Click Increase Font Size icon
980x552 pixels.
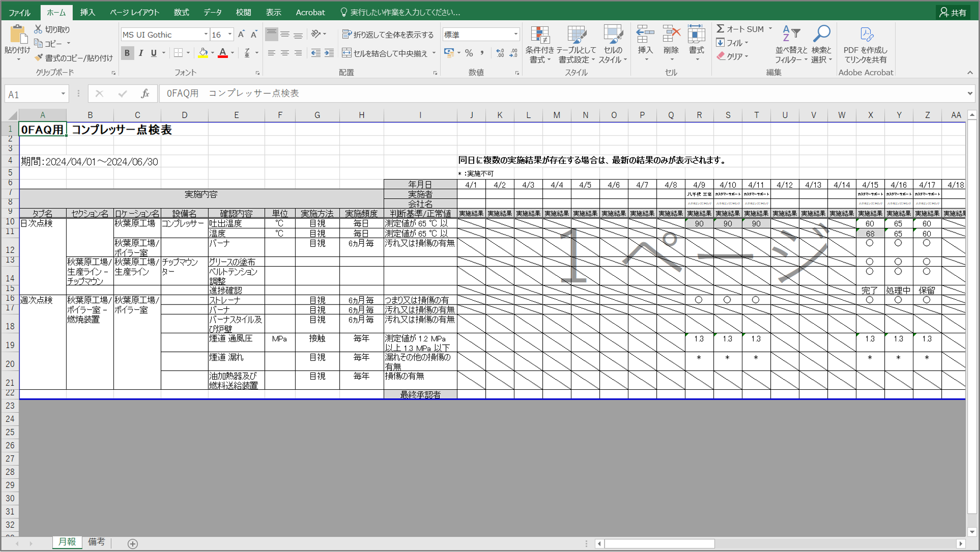[241, 34]
